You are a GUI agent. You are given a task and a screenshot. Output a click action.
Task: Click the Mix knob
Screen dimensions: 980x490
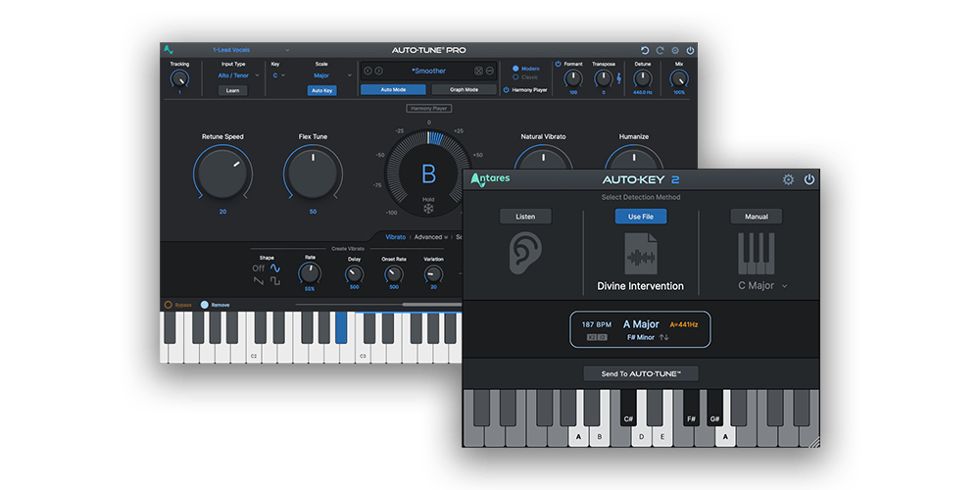[679, 78]
